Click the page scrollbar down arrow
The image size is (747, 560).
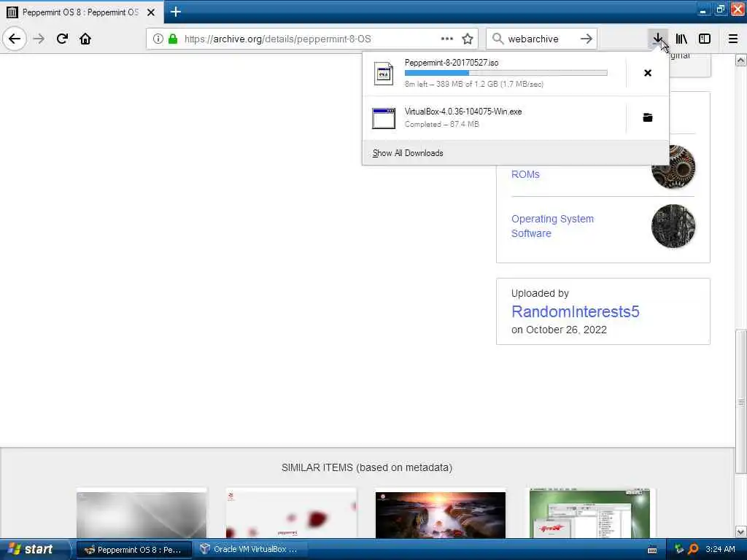coord(741,532)
